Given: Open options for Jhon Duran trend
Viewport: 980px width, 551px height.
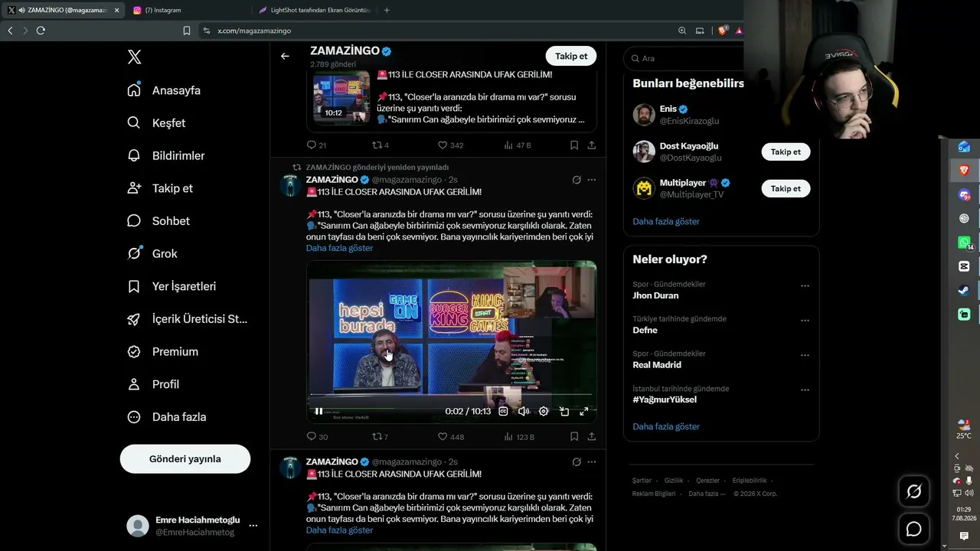Looking at the screenshot, I should point(805,286).
